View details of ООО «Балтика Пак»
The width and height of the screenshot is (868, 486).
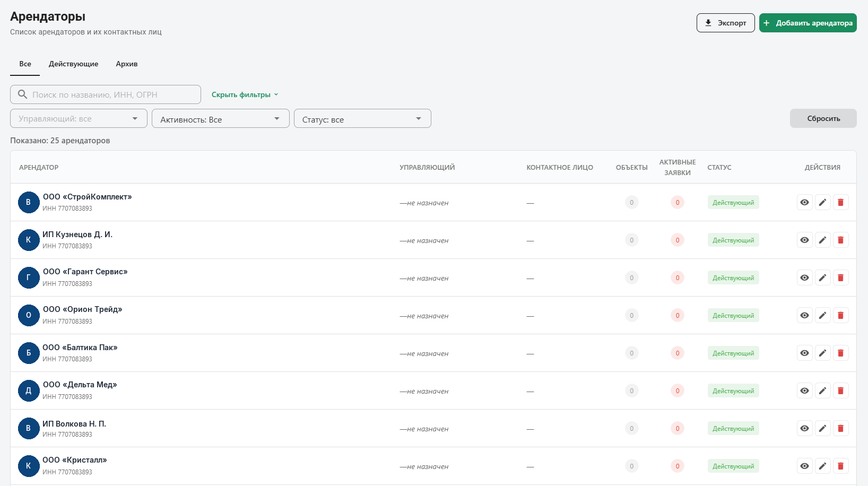pyautogui.click(x=804, y=353)
